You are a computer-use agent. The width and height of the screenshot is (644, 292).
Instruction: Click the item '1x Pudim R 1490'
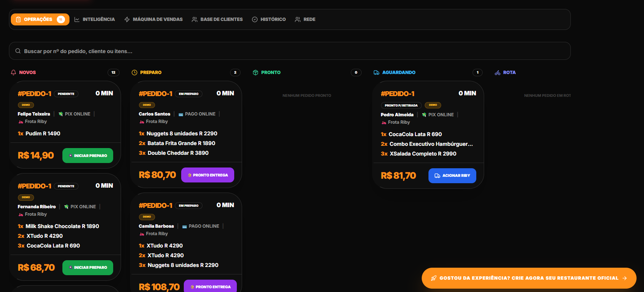coord(39,133)
